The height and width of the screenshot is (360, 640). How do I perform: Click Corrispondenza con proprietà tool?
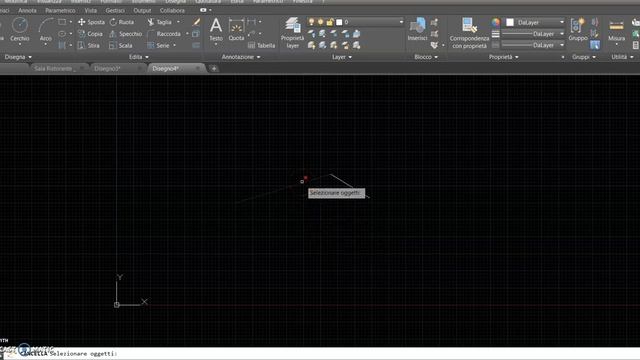pyautogui.click(x=469, y=33)
